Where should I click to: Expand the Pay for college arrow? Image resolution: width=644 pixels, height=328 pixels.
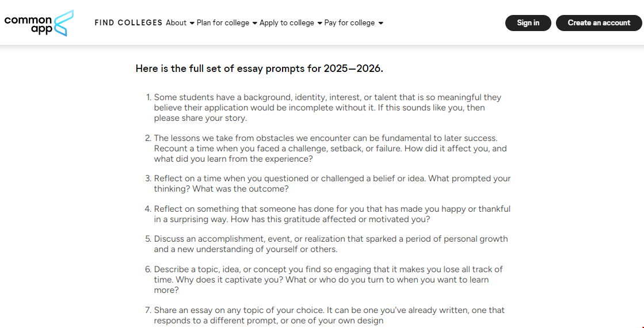click(x=381, y=24)
